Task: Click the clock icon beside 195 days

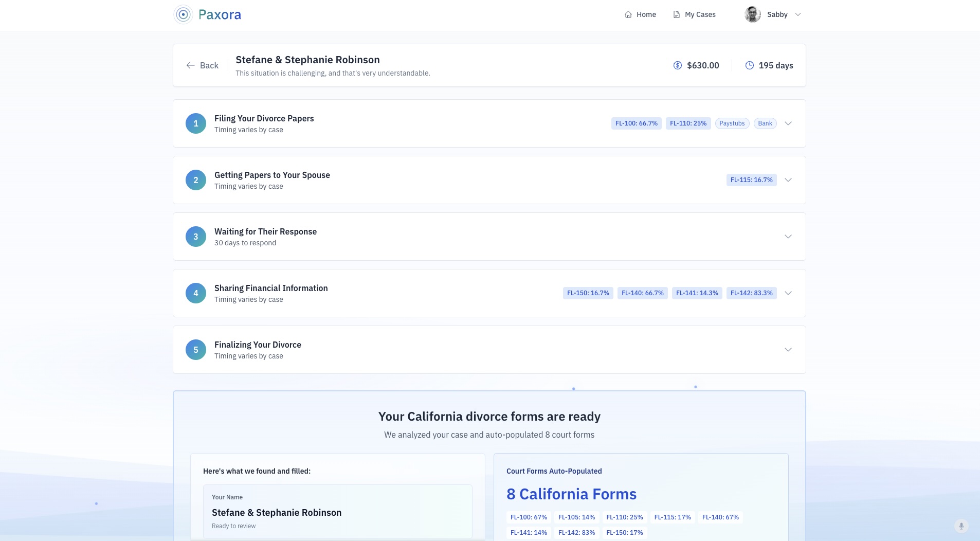Action: (x=750, y=65)
